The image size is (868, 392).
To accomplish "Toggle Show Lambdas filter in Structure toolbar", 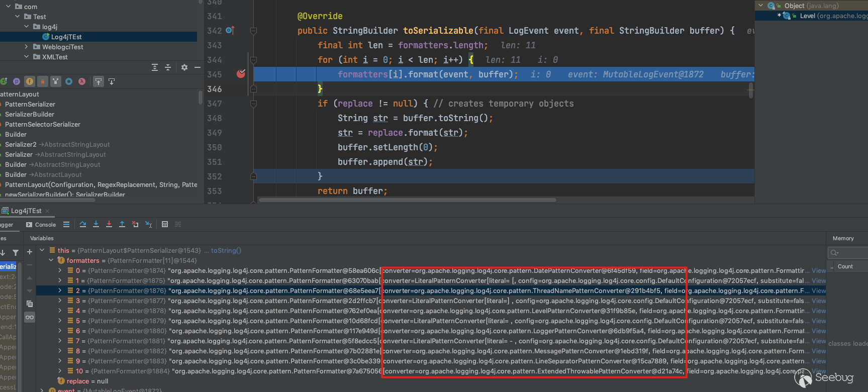I will click(x=82, y=81).
